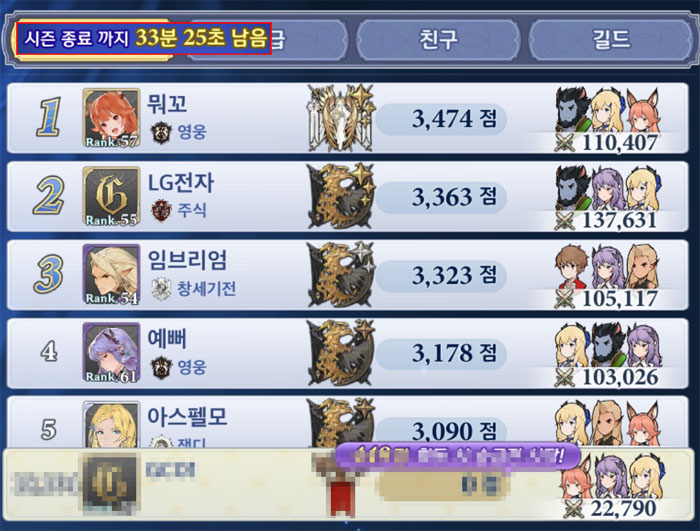Tap 예뻐's purple-haired Rank 61 avatar

111,353
